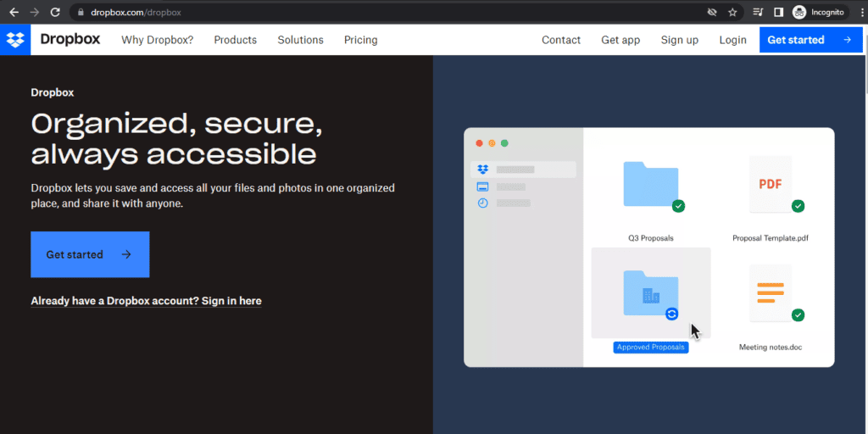Open the Solutions menu
Image resolution: width=868 pixels, height=434 pixels.
pyautogui.click(x=301, y=40)
